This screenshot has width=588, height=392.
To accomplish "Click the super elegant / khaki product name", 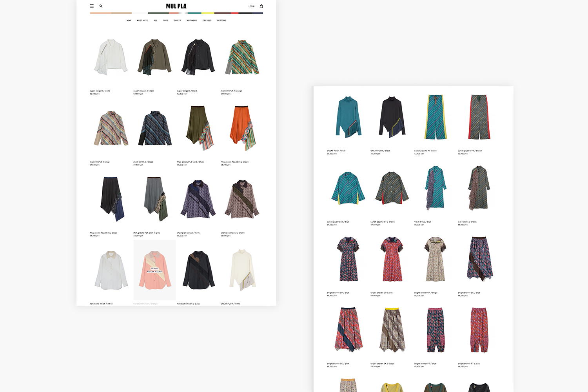I will click(143, 91).
